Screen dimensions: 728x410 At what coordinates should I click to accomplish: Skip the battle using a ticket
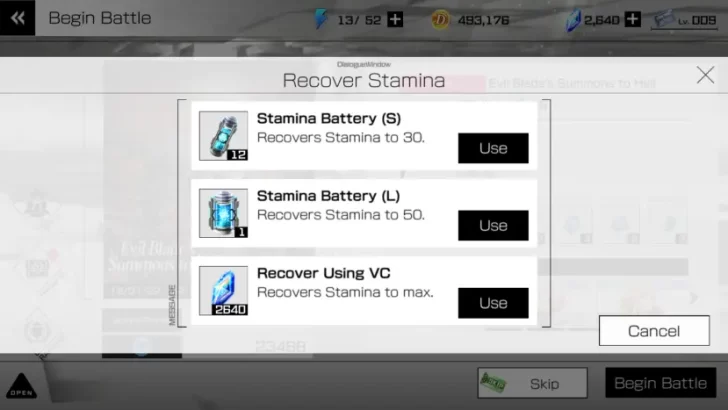click(x=533, y=383)
